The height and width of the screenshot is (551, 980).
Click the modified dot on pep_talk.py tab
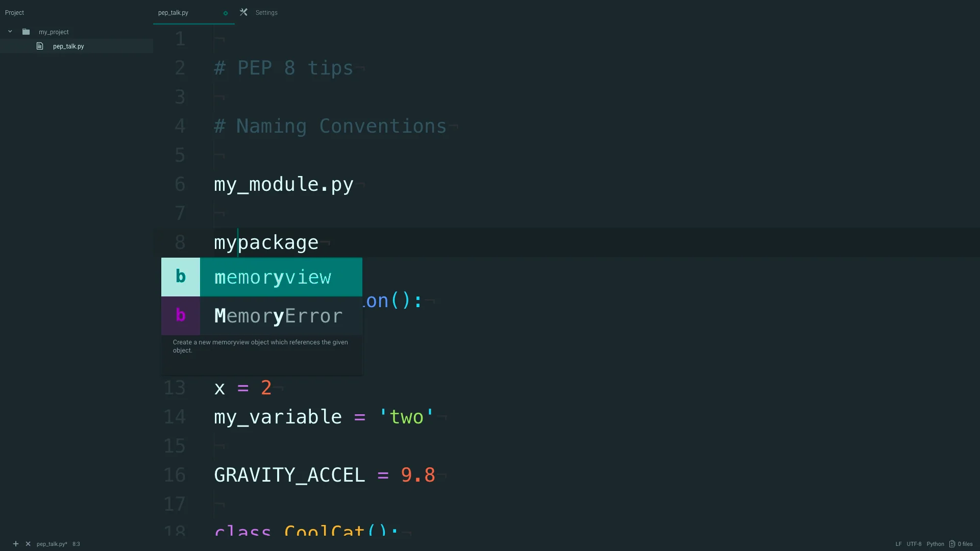tap(226, 13)
